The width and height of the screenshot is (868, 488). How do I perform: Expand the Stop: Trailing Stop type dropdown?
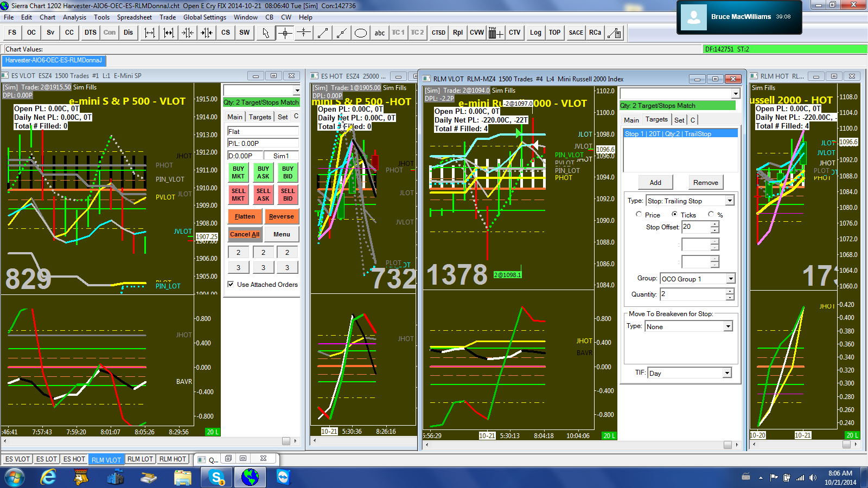pos(730,201)
